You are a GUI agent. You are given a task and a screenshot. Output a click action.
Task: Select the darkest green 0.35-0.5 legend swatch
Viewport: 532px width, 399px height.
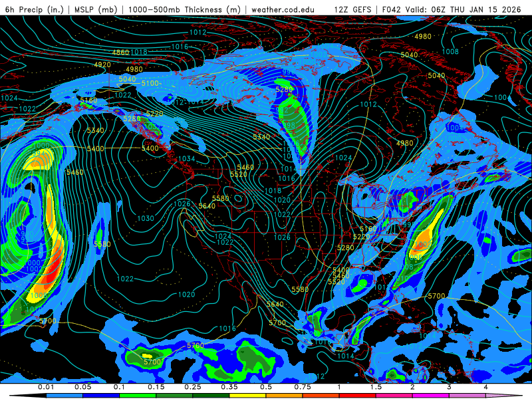point(211,396)
